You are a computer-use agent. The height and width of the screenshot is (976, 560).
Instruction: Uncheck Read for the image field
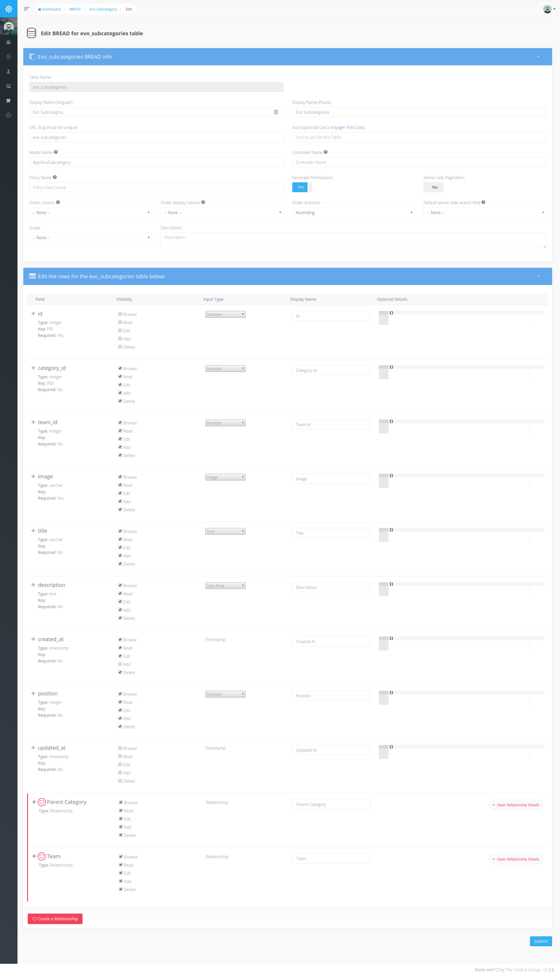point(120,485)
